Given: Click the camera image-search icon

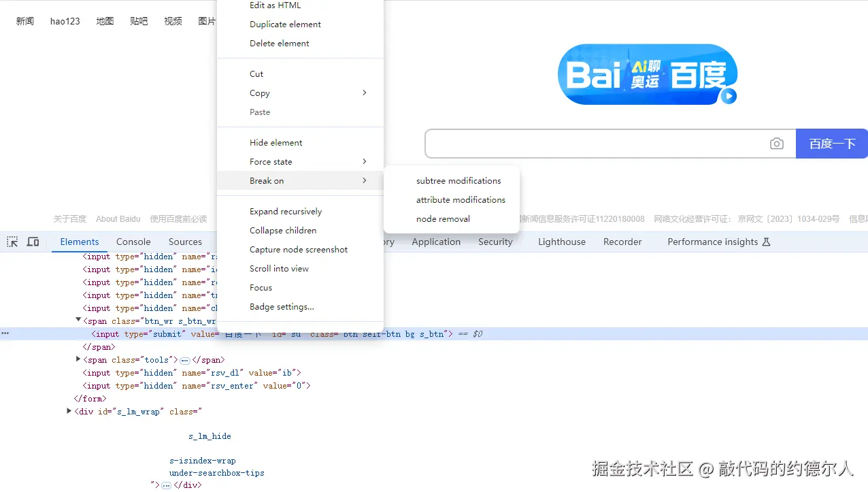Looking at the screenshot, I should (x=777, y=144).
